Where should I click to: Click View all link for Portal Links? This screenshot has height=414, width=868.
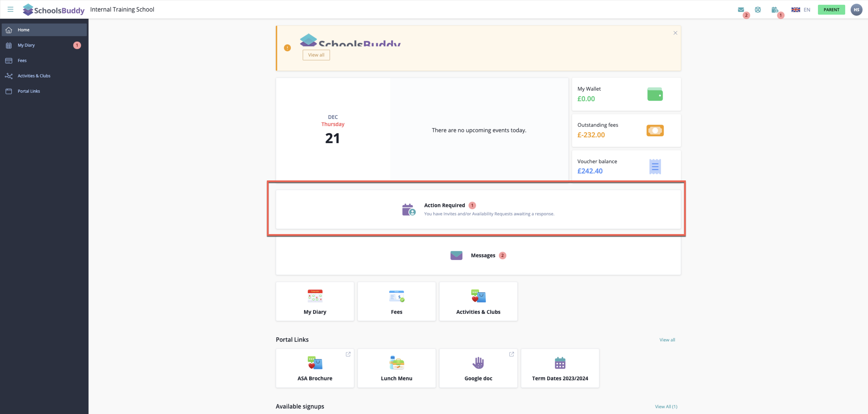[667, 340]
